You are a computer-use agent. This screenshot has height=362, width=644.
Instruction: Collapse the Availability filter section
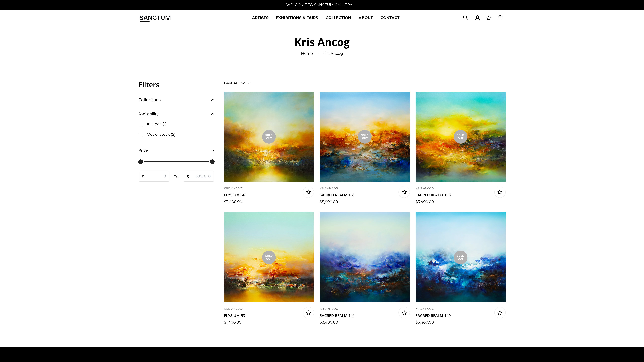[x=212, y=114]
